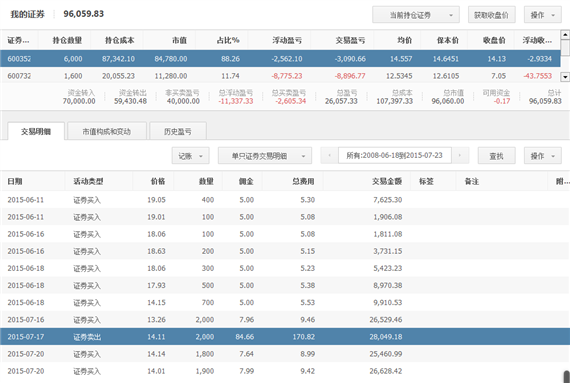Image resolution: width=570 pixels, height=383 pixels.
Task: Click the 查找 button
Action: (x=496, y=156)
